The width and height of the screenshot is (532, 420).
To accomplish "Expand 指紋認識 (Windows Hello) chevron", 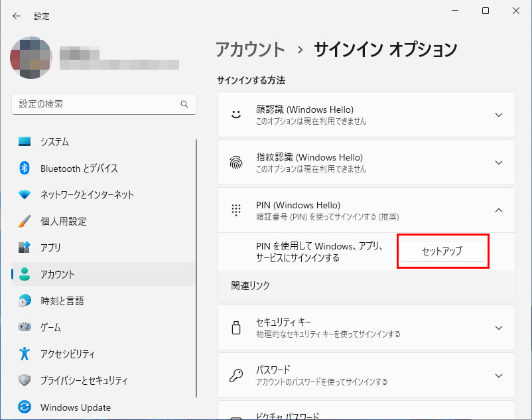I will (499, 163).
